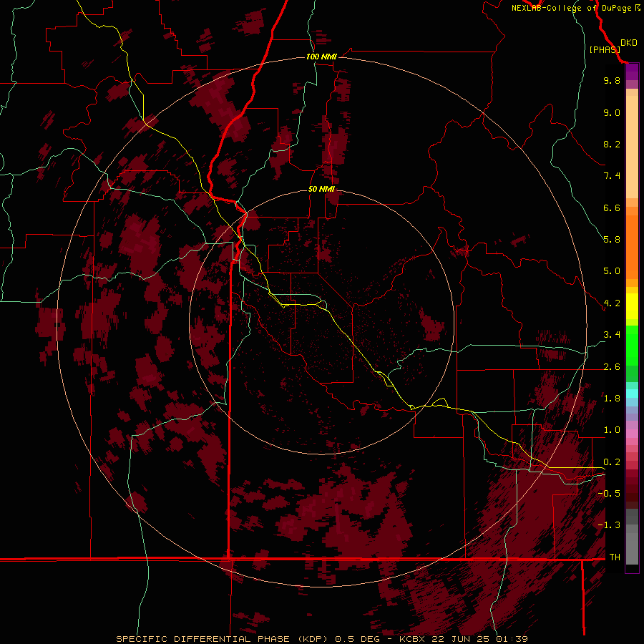This screenshot has height=644, width=644.
Task: Click the 100 NMI range ring label
Action: pyautogui.click(x=321, y=57)
